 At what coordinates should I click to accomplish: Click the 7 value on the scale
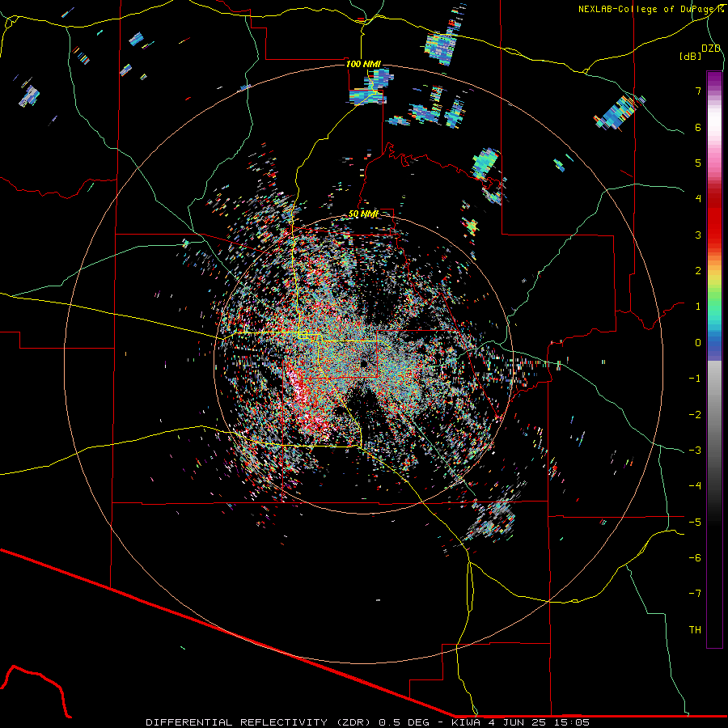698,91
